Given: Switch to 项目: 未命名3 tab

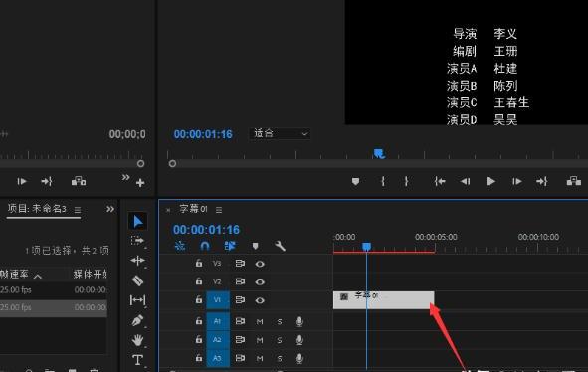Looking at the screenshot, I should 37,209.
